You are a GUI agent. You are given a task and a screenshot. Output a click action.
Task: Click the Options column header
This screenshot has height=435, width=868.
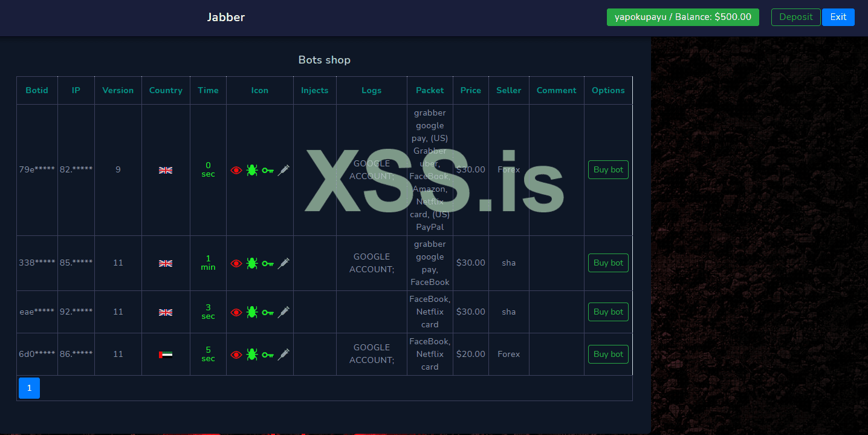608,90
